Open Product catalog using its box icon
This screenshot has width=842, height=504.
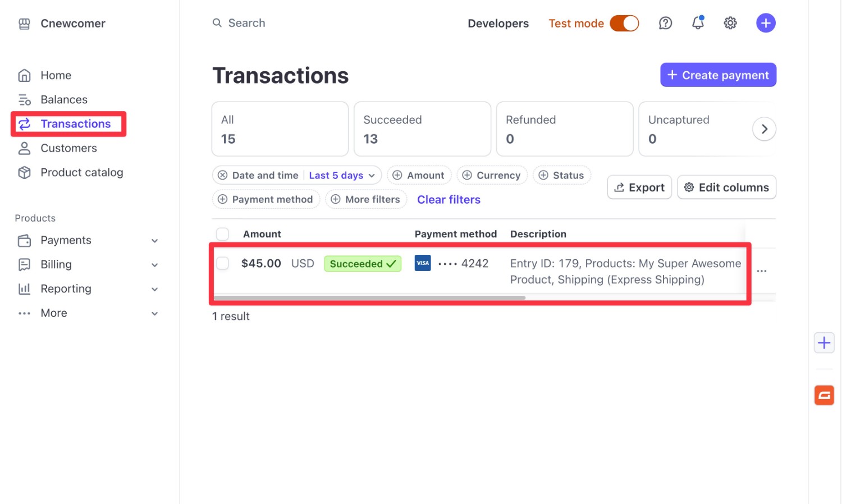click(25, 172)
